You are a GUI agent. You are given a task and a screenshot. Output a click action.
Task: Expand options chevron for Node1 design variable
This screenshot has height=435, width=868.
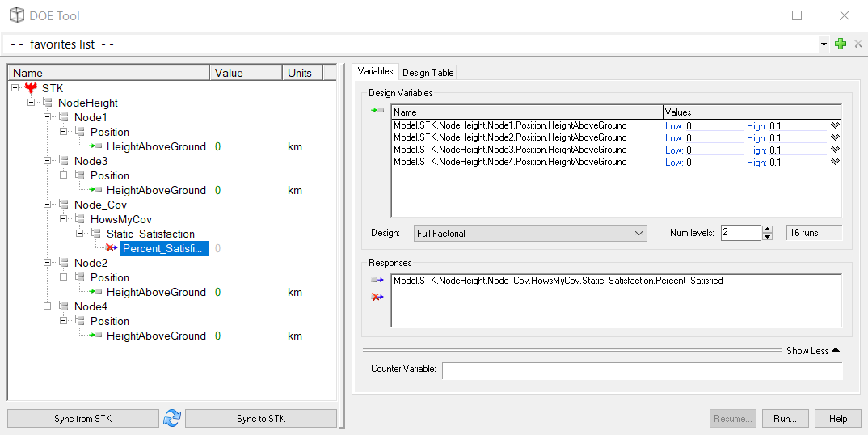click(835, 125)
